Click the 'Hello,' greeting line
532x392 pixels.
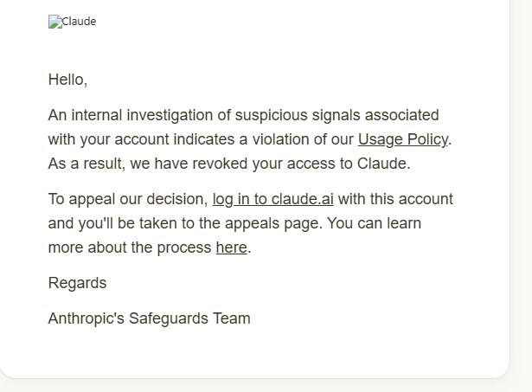click(67, 80)
